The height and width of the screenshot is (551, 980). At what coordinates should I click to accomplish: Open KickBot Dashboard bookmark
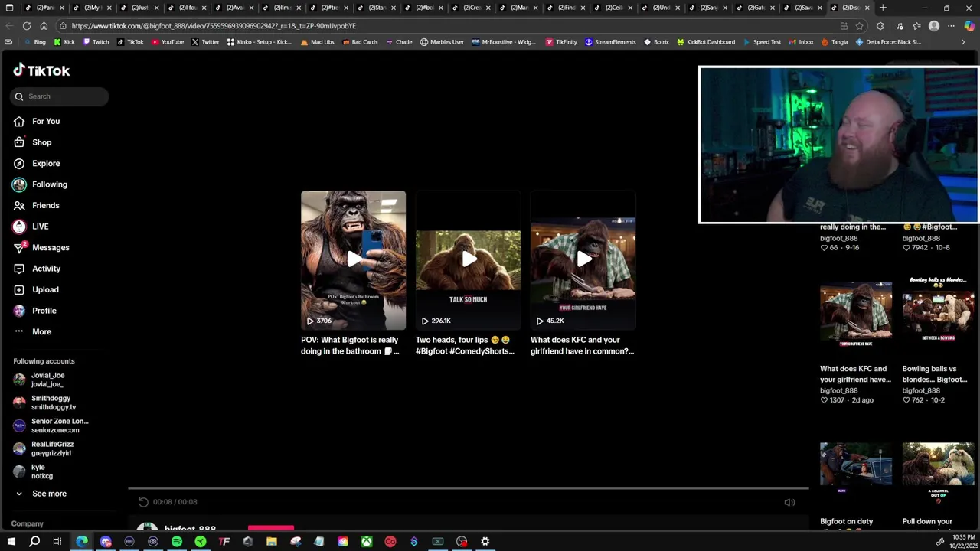tap(706, 42)
